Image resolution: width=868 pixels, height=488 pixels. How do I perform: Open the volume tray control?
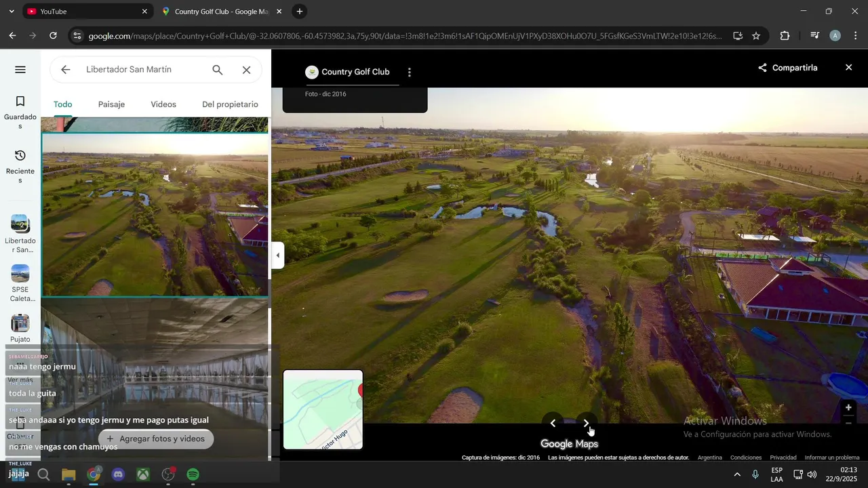point(812,474)
